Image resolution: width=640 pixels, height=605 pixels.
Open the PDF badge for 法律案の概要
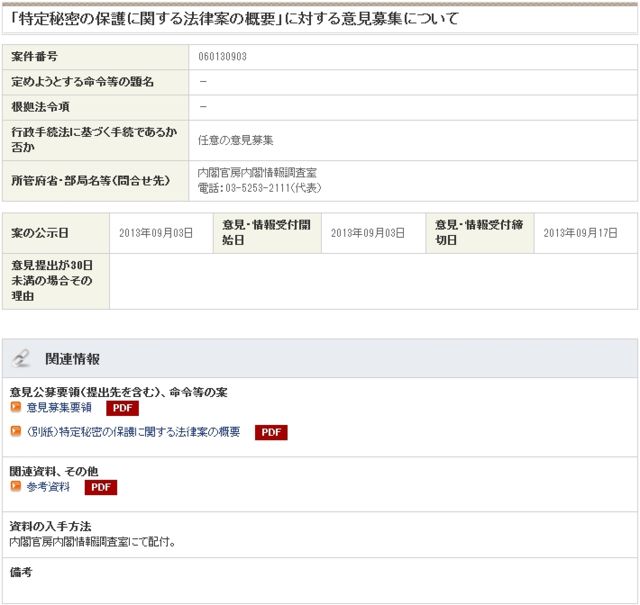[271, 433]
